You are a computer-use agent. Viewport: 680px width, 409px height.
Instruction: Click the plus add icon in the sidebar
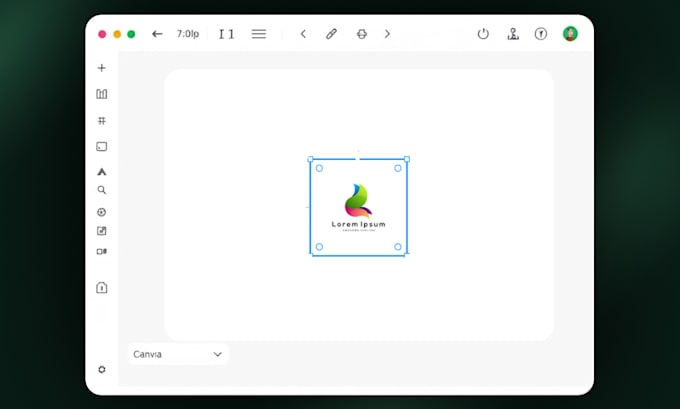coord(101,68)
